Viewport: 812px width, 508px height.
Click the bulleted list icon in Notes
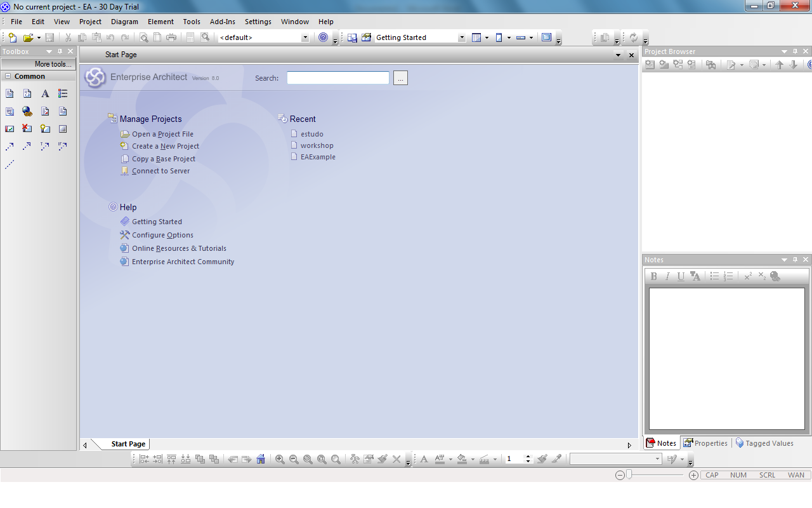pos(714,276)
